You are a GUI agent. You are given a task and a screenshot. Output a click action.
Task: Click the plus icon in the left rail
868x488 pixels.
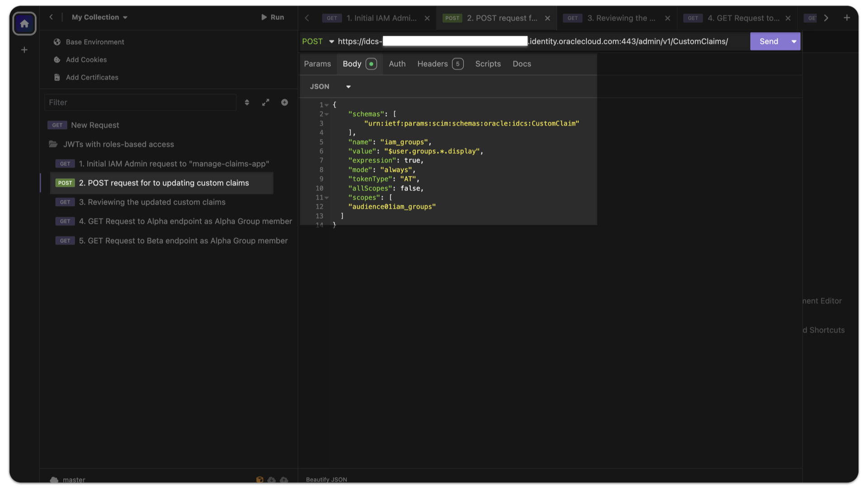[24, 50]
